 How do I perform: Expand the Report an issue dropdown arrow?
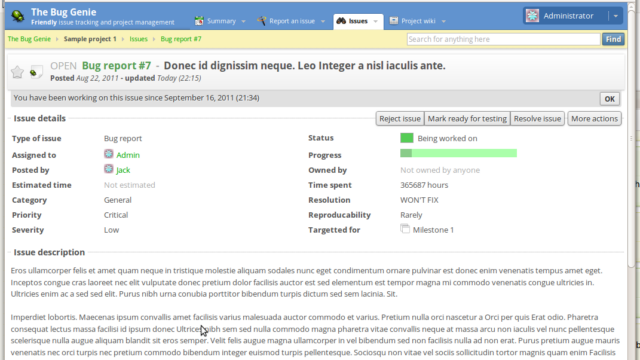[323, 21]
